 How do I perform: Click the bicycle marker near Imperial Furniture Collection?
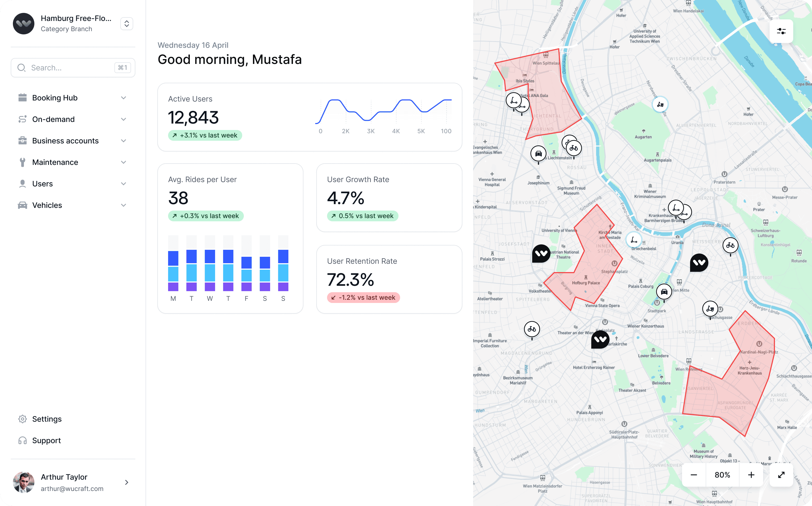[532, 329]
